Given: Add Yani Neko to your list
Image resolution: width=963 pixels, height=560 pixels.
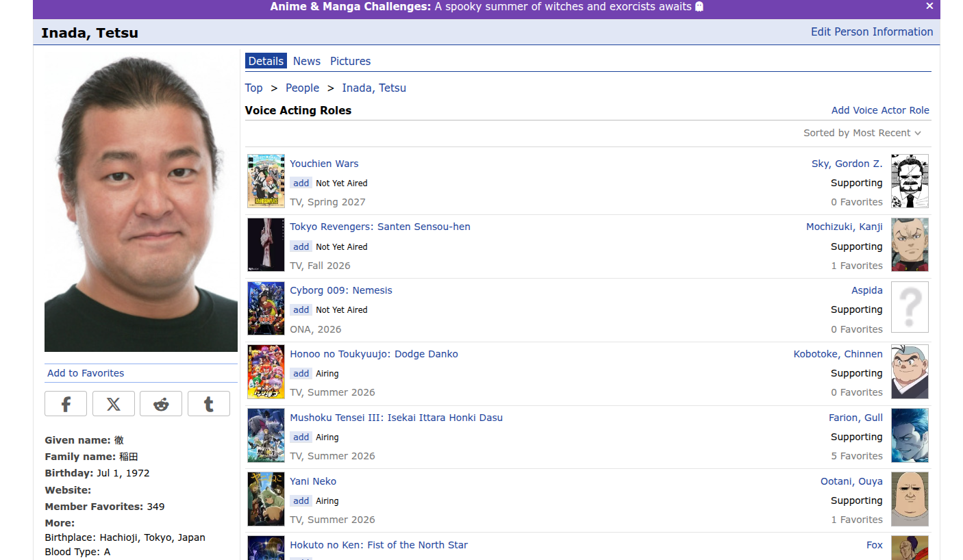Looking at the screenshot, I should pos(301,500).
